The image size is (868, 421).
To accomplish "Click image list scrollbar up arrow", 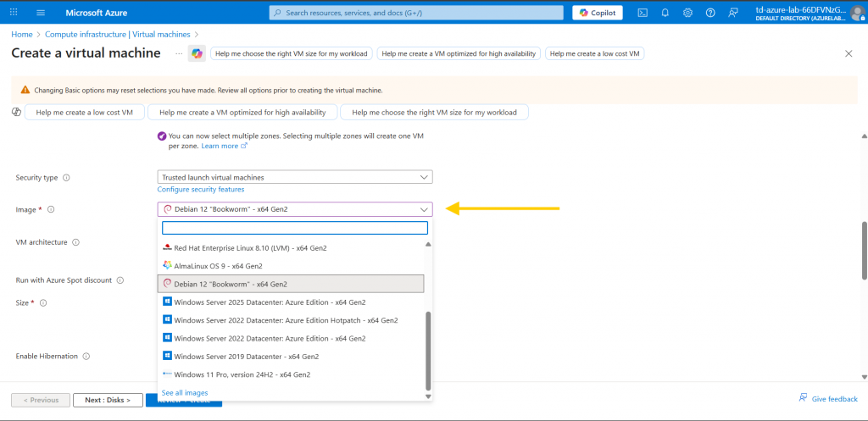I will 428,244.
